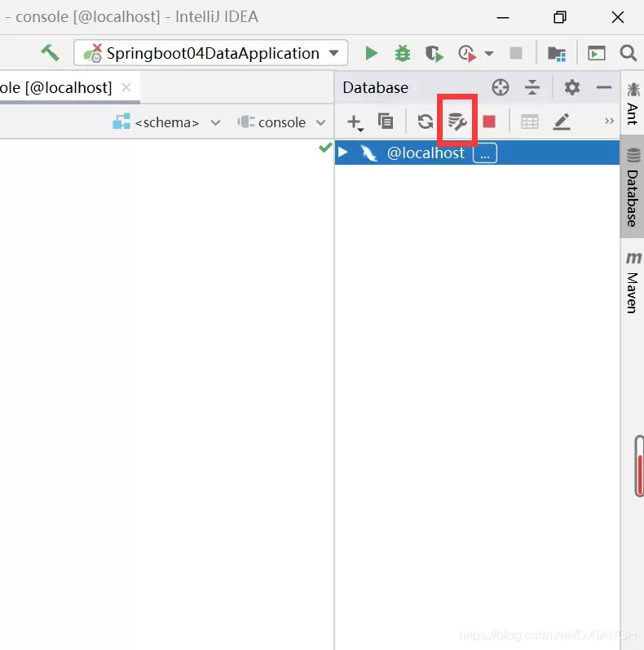Run the application with green play icon

pyautogui.click(x=372, y=53)
